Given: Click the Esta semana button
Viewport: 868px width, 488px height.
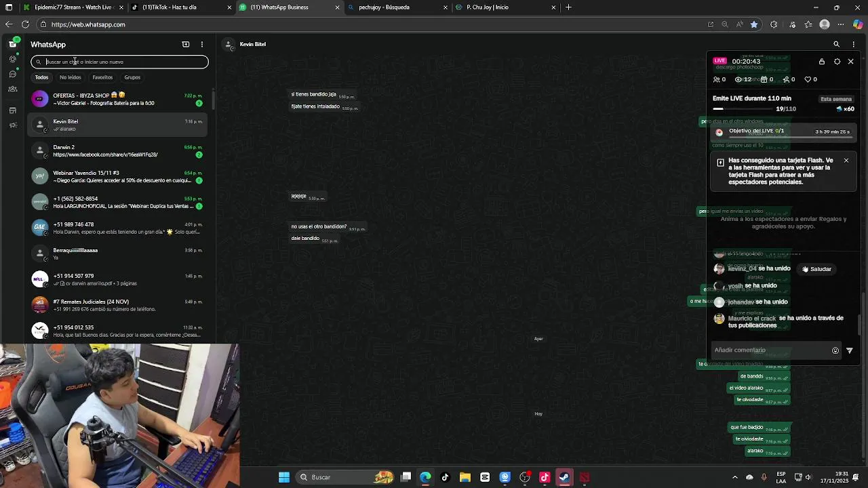Looking at the screenshot, I should [x=836, y=99].
